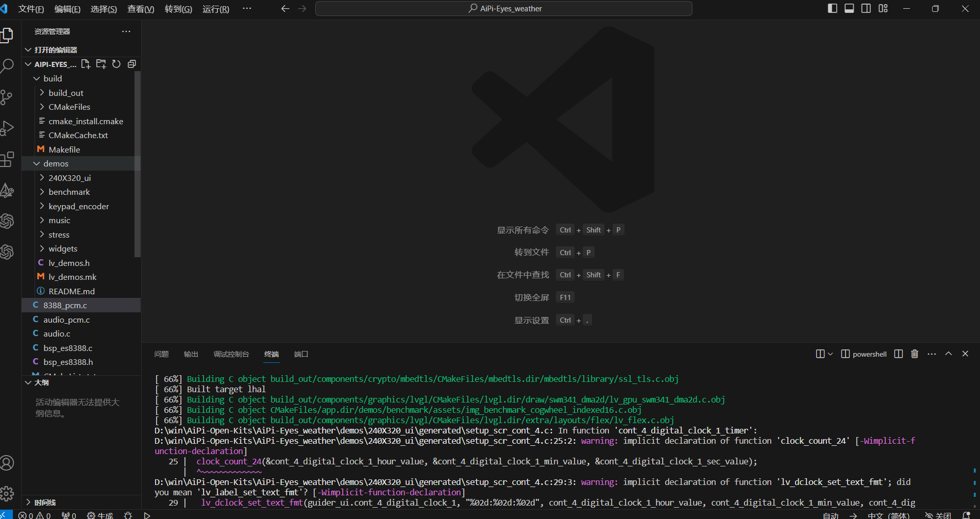
Task: Switch to the Output panel tab
Action: coord(191,354)
